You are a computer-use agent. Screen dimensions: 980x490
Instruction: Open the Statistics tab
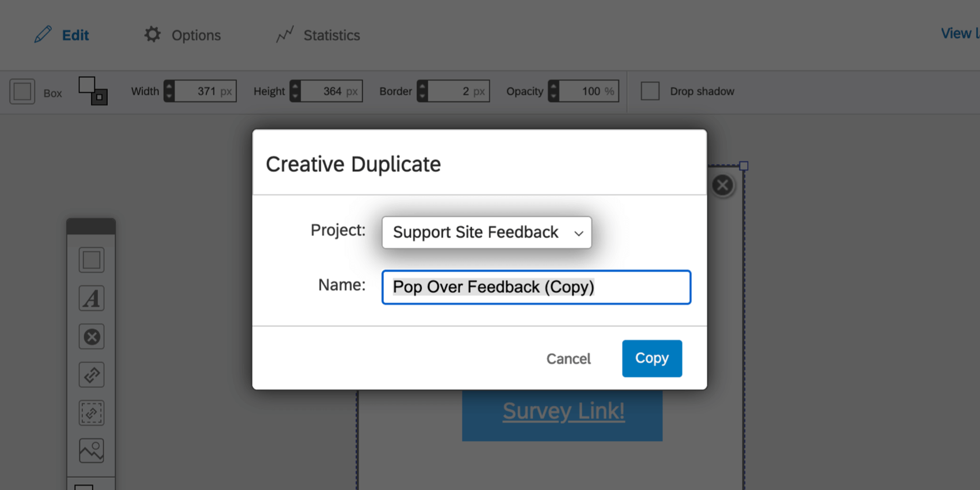318,35
